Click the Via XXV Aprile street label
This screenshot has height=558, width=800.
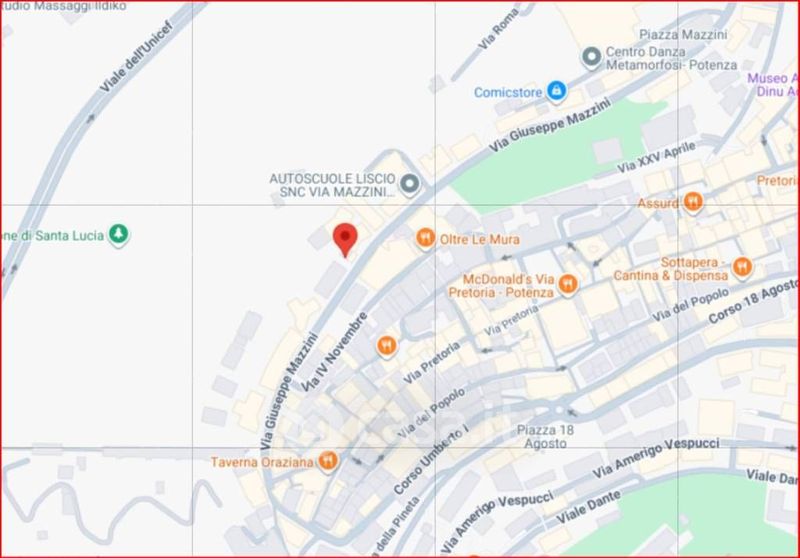tap(656, 158)
